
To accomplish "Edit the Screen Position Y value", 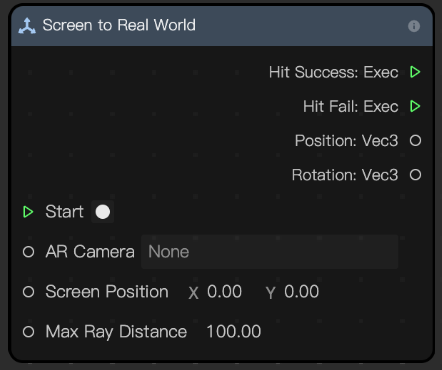I will pos(301,292).
